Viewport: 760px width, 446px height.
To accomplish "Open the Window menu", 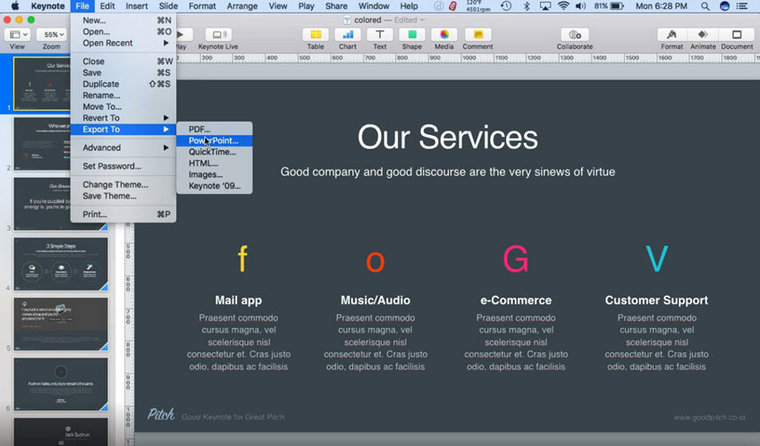I will (x=373, y=6).
